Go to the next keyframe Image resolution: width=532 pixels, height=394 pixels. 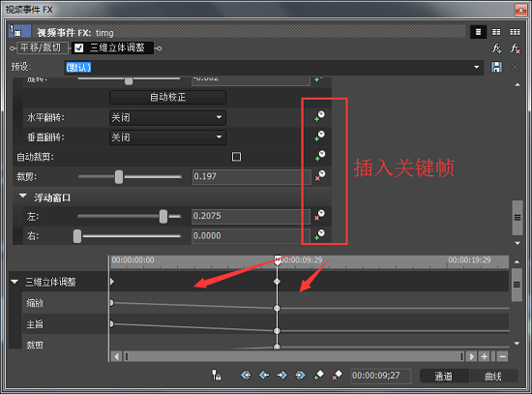(x=281, y=375)
